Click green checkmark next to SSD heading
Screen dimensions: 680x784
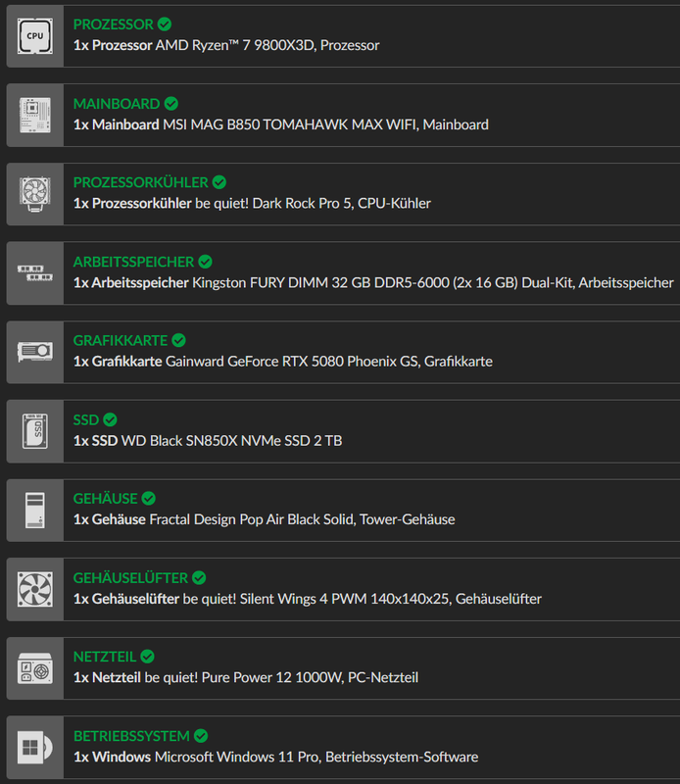click(x=110, y=420)
